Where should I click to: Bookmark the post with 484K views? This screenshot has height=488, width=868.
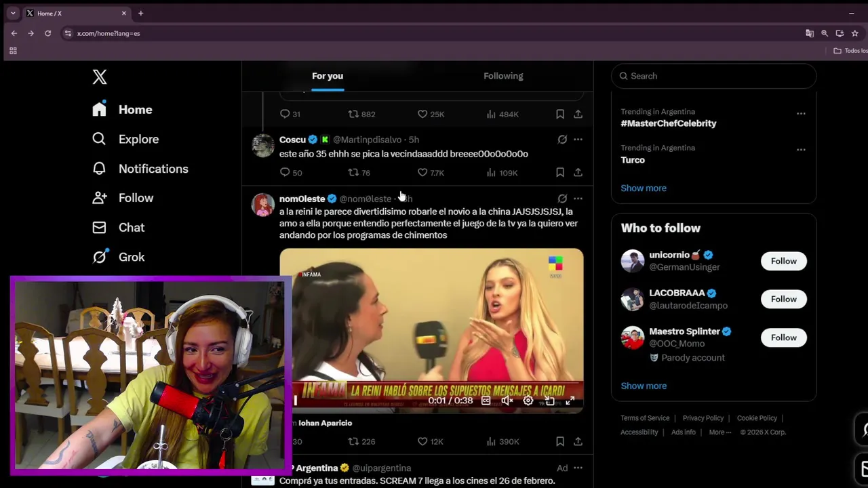coord(560,114)
